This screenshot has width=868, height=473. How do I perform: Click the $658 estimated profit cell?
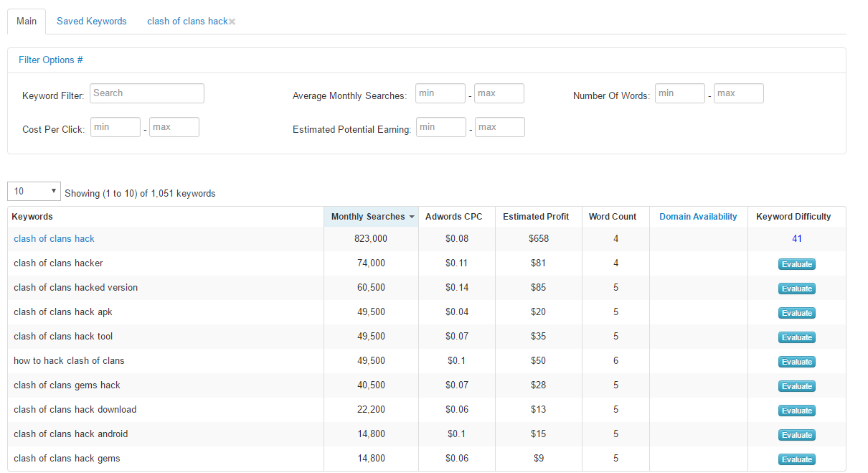pos(538,239)
